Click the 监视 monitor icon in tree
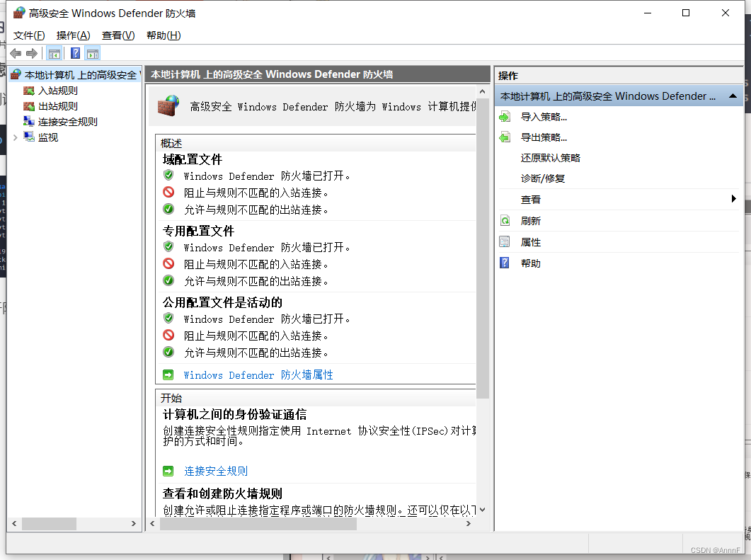Viewport: 751px width, 560px height. [x=29, y=137]
